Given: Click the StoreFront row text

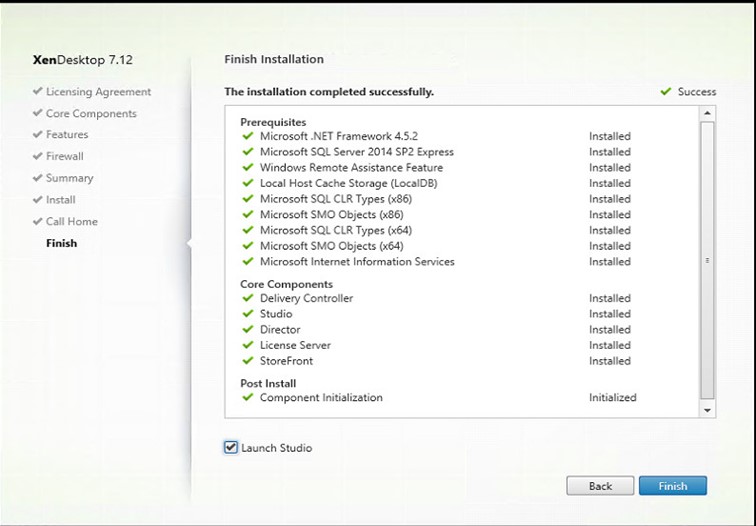Looking at the screenshot, I should pyautogui.click(x=286, y=361).
